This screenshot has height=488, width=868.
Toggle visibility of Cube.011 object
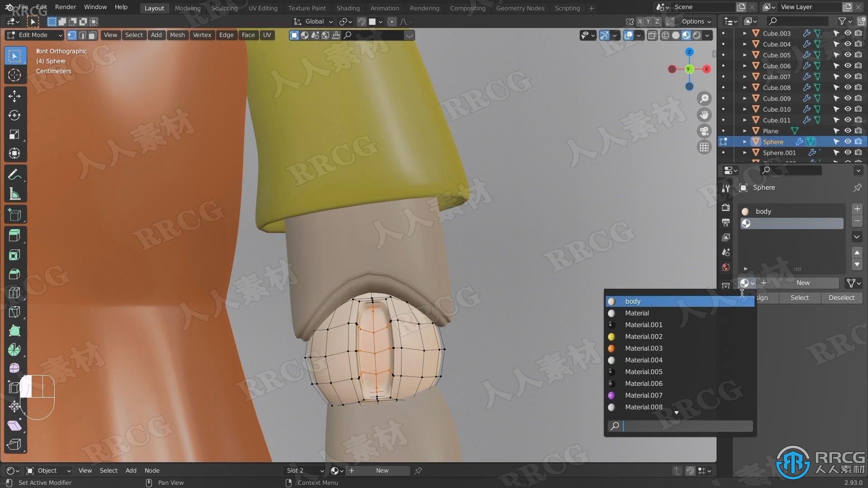[847, 119]
